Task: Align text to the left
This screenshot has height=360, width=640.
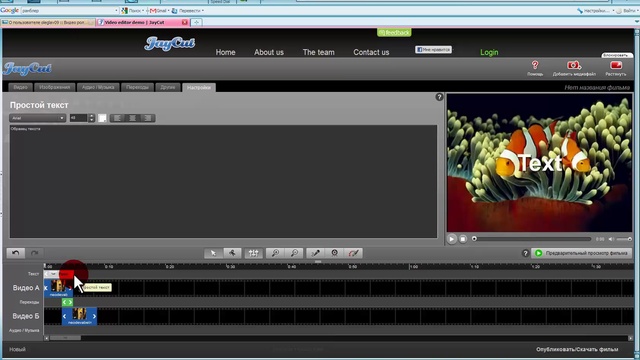Action: coord(117,118)
